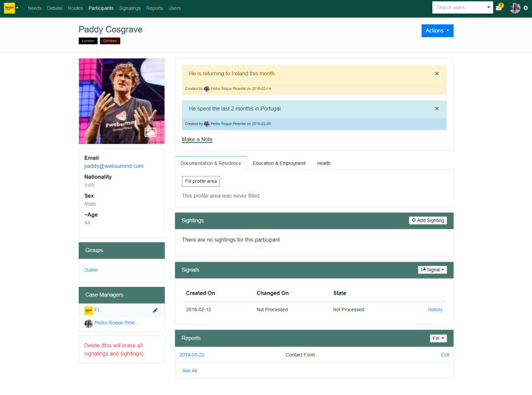Expand the Search users dropdown arrow
Image resolution: width=532 pixels, height=395 pixels.
click(x=489, y=7)
